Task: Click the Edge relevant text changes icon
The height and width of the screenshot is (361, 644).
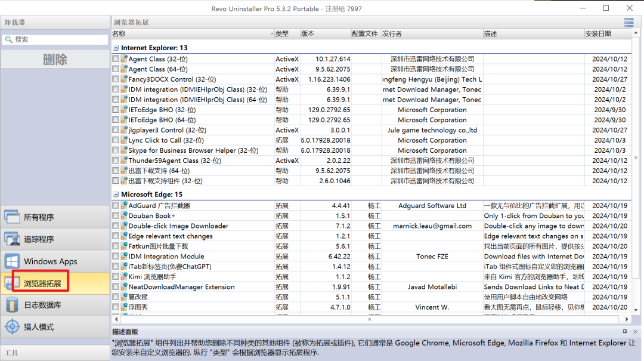Action: [124, 236]
